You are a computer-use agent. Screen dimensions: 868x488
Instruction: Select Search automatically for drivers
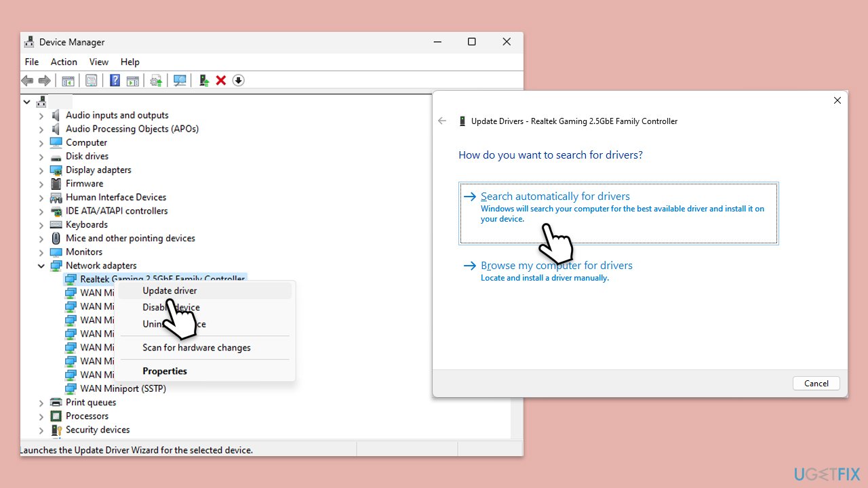tap(618, 213)
